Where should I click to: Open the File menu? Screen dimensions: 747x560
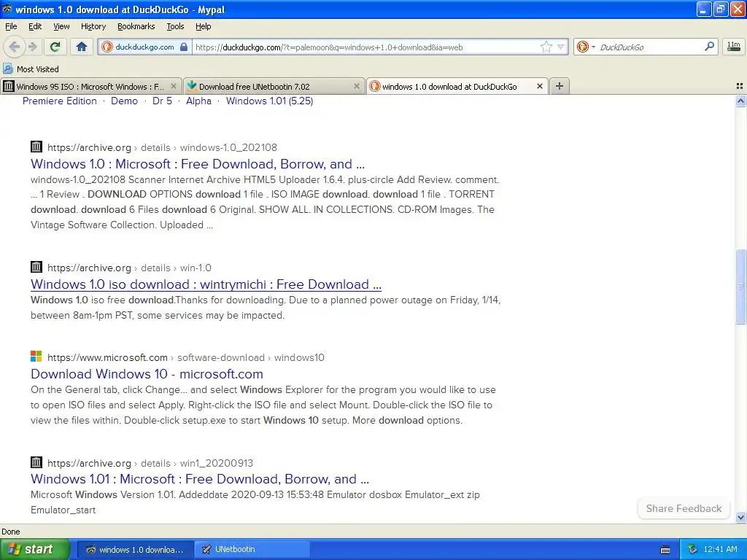11,26
